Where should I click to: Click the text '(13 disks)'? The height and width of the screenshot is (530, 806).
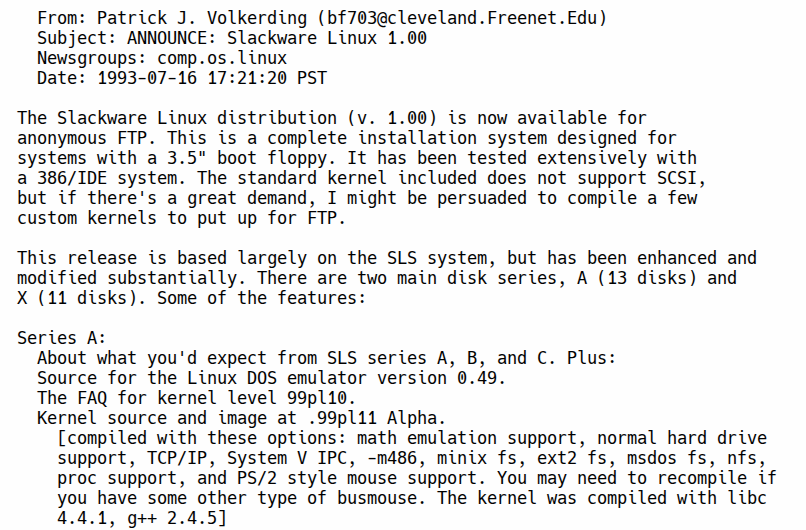click(x=647, y=279)
